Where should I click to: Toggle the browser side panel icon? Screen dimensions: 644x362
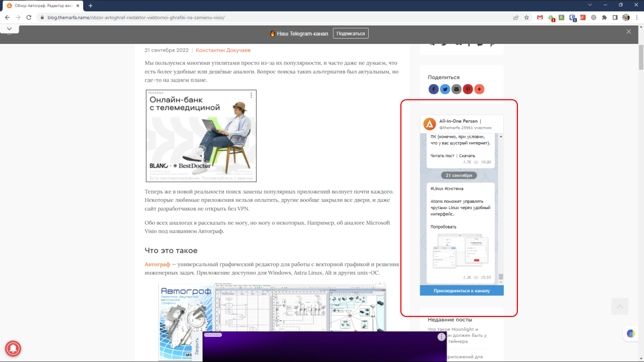(x=615, y=17)
